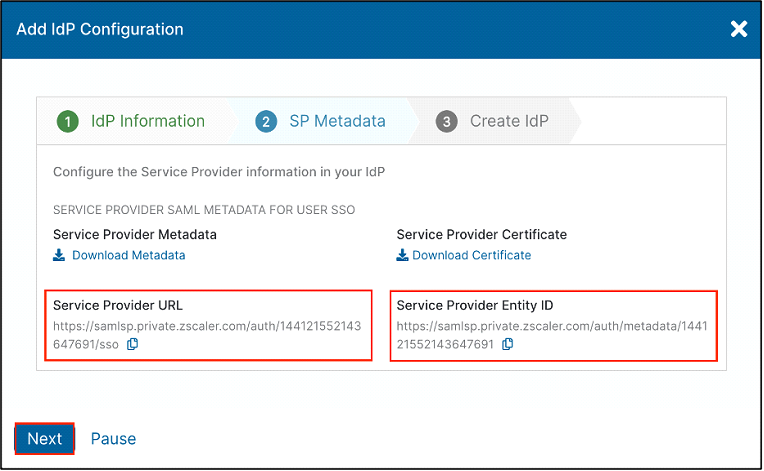764x471 pixels.
Task: Close the Add IdP Configuration dialog
Action: [x=739, y=29]
